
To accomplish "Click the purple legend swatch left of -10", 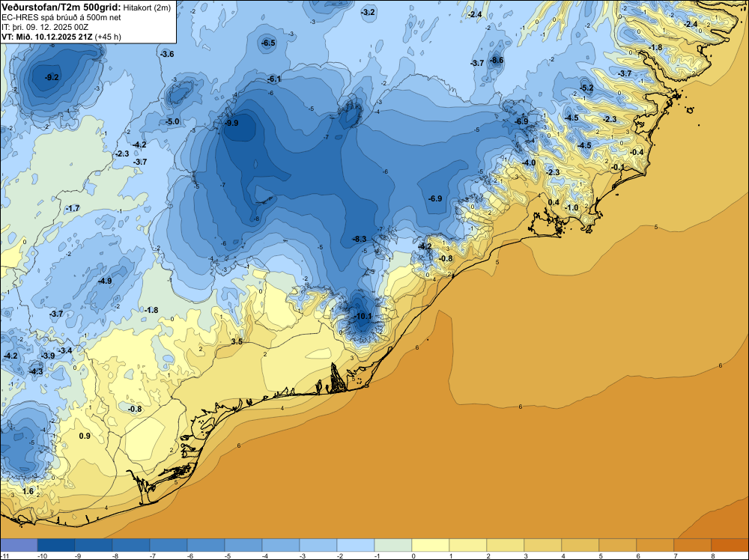I will (19, 545).
